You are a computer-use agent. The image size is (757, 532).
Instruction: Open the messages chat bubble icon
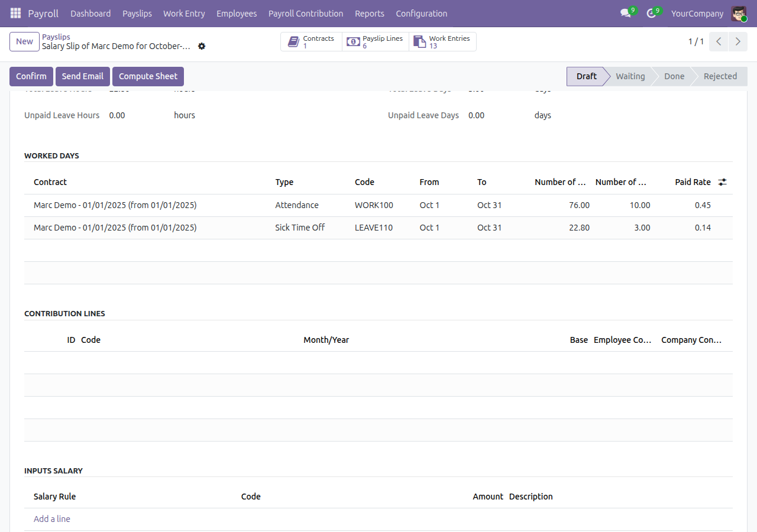click(626, 13)
